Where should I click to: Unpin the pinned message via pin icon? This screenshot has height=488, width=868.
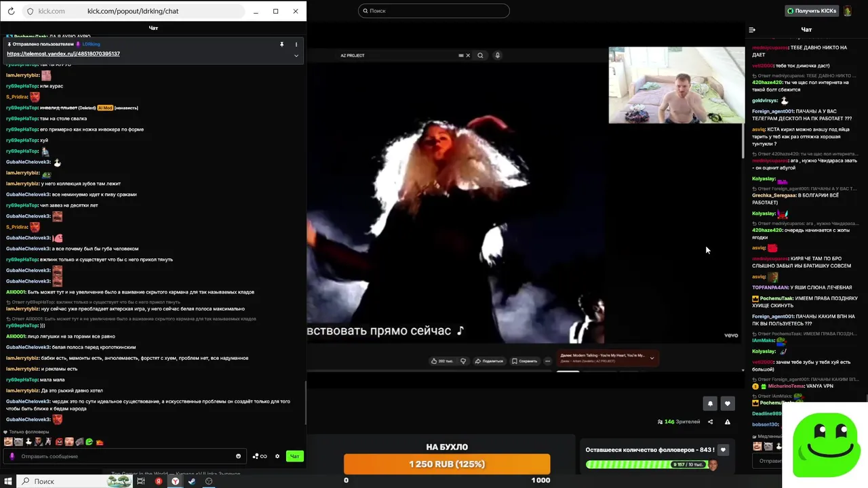pos(281,44)
